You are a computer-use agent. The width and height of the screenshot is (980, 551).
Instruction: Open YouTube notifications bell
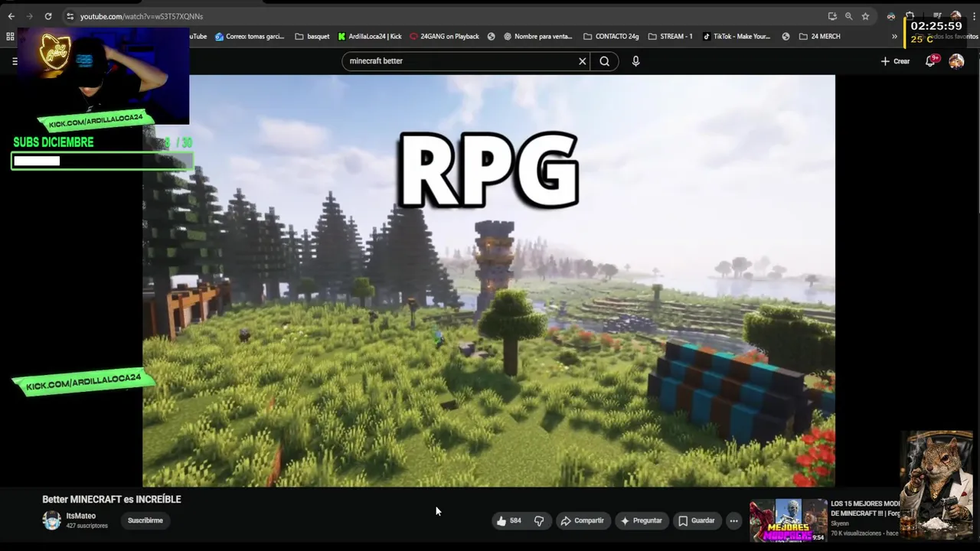pos(931,61)
